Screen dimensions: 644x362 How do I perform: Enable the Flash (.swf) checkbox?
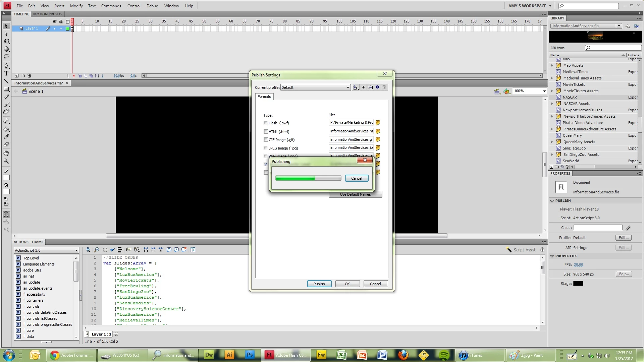[x=266, y=123]
